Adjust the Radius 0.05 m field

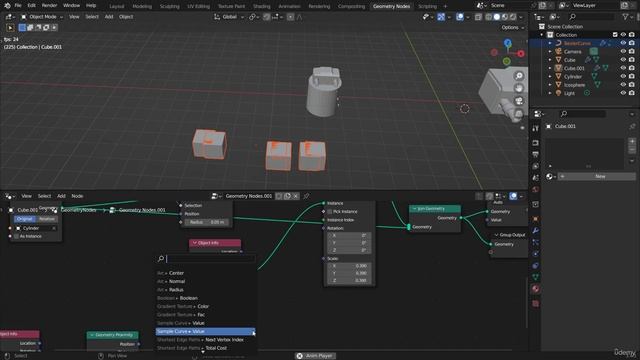coord(206,222)
